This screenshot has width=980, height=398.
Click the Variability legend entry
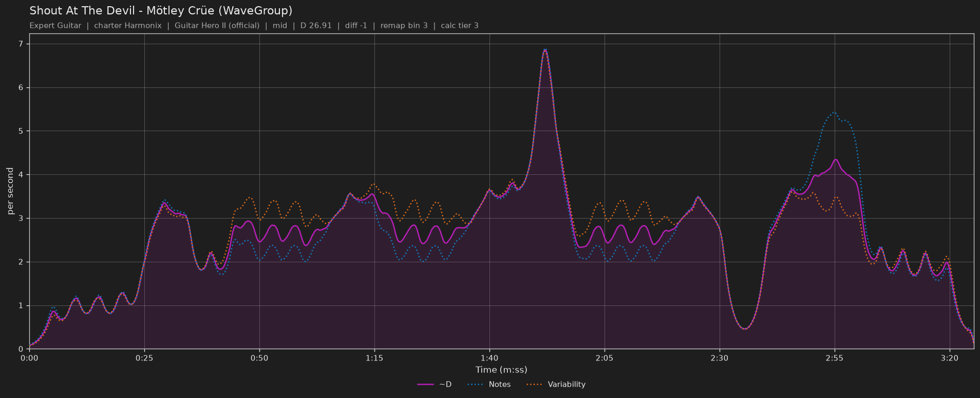[556, 384]
